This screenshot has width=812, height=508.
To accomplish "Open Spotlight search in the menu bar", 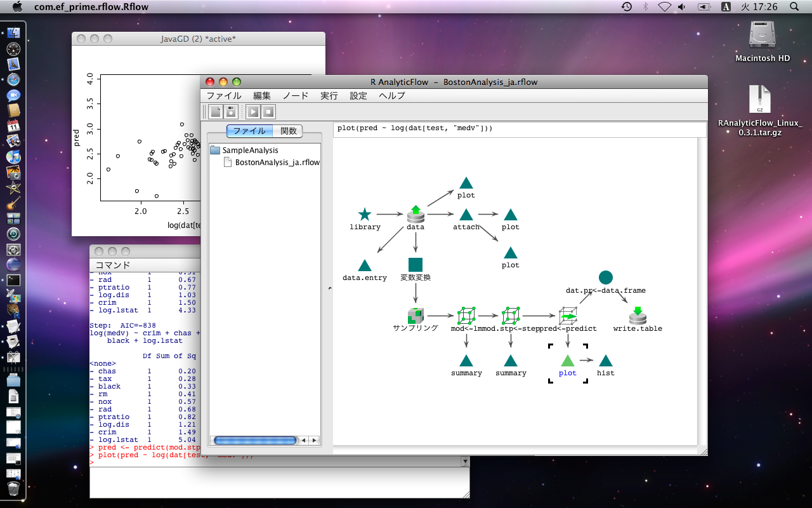I will [795, 6].
